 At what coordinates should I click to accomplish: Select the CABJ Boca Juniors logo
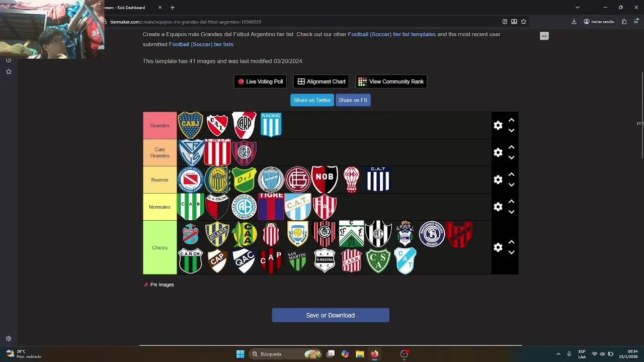point(191,126)
